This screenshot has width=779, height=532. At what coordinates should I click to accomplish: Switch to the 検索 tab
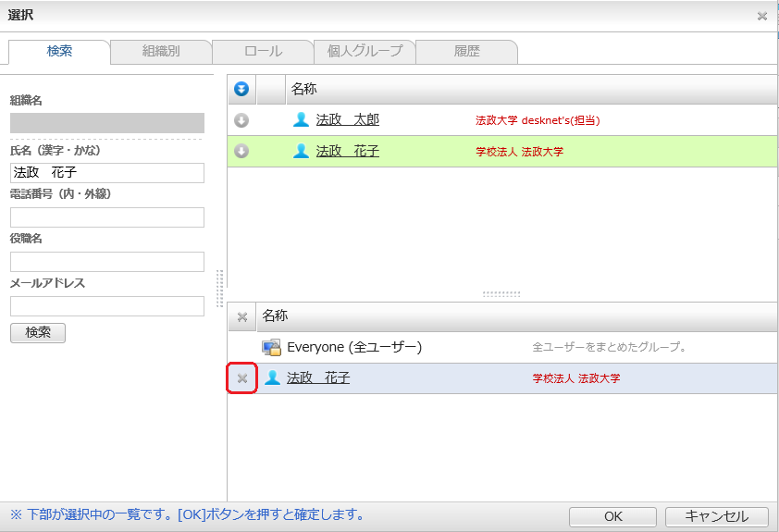tap(59, 51)
